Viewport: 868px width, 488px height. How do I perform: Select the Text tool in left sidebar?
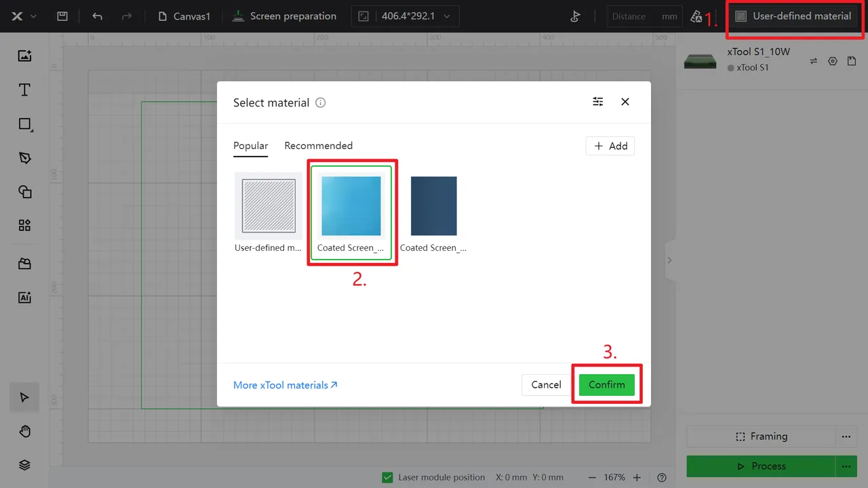click(24, 90)
